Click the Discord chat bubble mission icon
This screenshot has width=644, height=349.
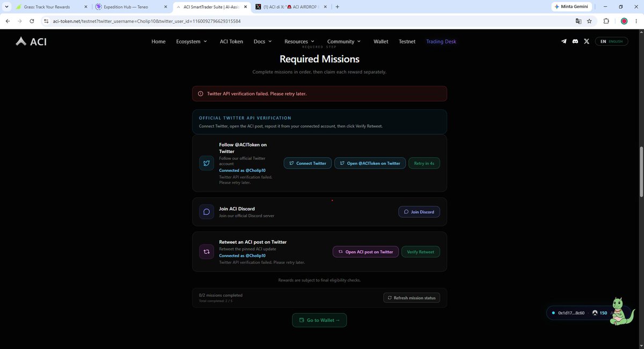coord(207,212)
